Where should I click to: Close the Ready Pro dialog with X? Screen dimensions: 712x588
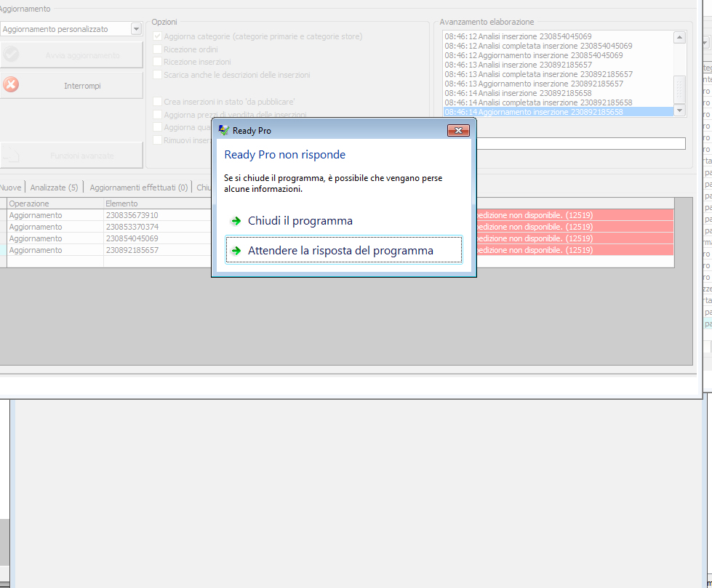coord(458,131)
